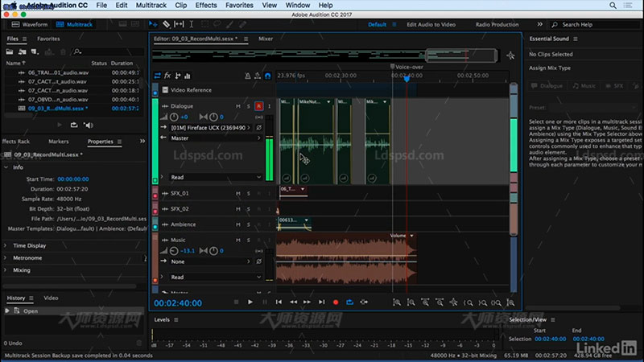Move playhead to next marker
Viewport: 644px width, 362px height.
[321, 302]
